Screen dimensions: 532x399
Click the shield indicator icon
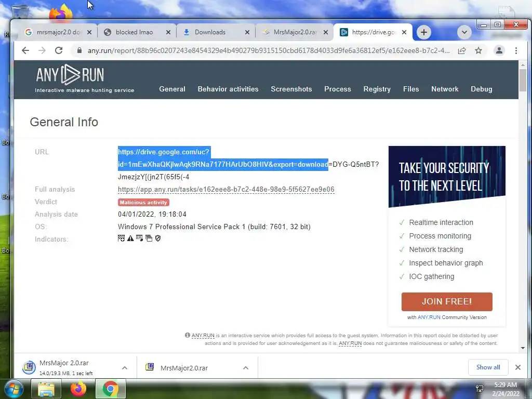coord(158,238)
